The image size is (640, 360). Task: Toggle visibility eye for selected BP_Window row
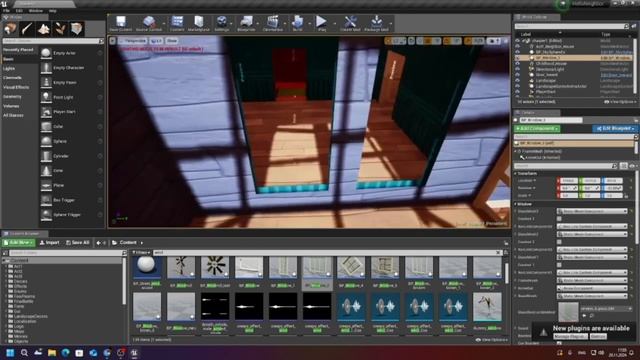click(x=518, y=58)
